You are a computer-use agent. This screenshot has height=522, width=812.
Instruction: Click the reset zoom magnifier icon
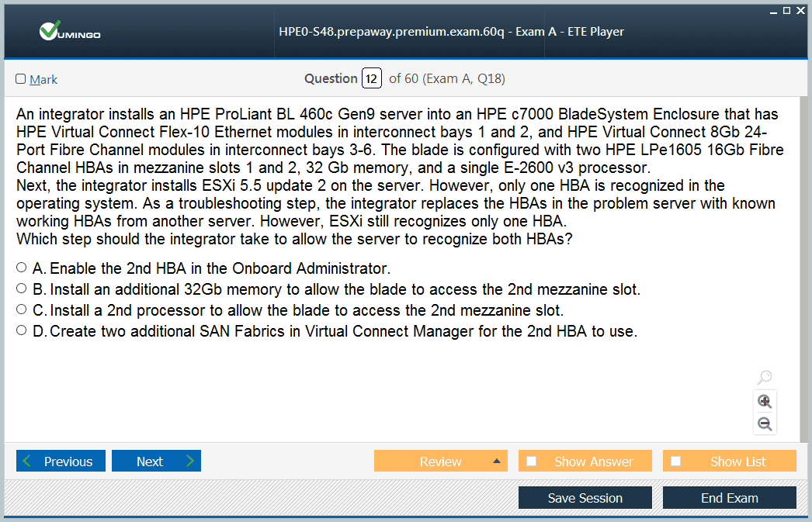click(x=765, y=378)
